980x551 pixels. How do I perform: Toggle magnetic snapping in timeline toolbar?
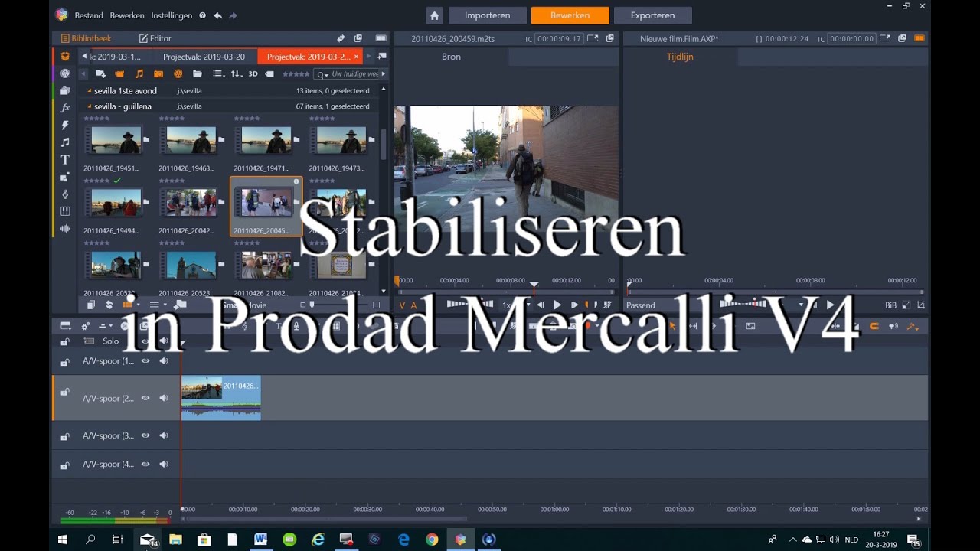click(874, 326)
